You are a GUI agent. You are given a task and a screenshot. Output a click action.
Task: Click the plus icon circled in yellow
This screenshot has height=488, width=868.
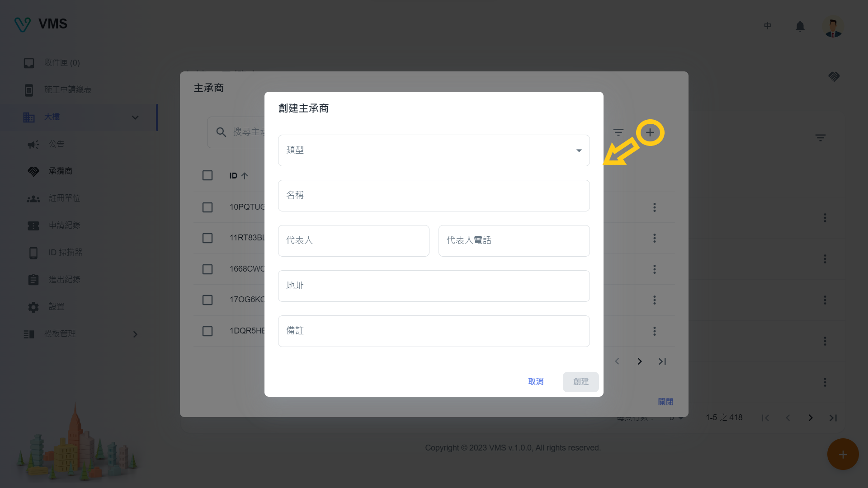pos(650,132)
